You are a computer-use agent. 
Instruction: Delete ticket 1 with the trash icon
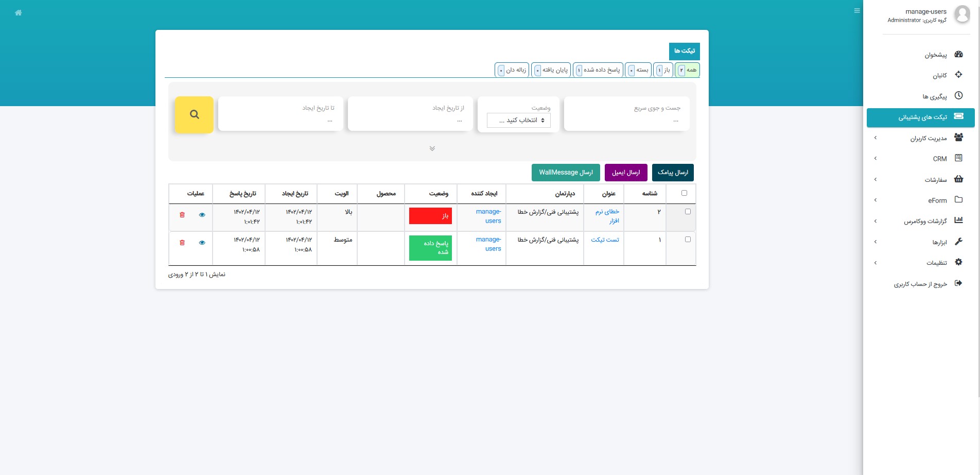pyautogui.click(x=182, y=243)
